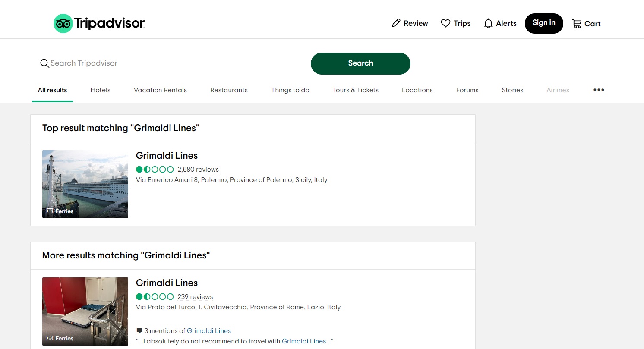Click the Alerts bell icon

(488, 23)
